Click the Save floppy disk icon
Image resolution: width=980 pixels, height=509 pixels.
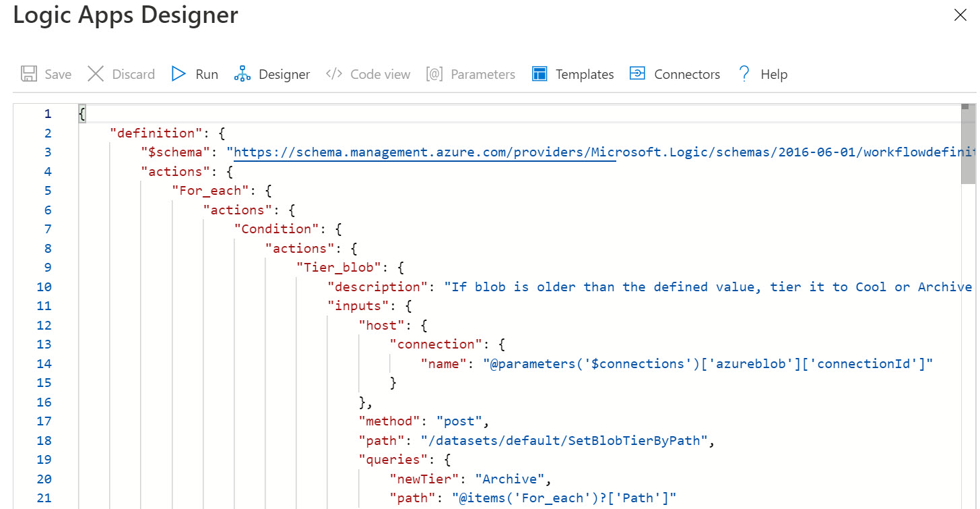pos(29,74)
